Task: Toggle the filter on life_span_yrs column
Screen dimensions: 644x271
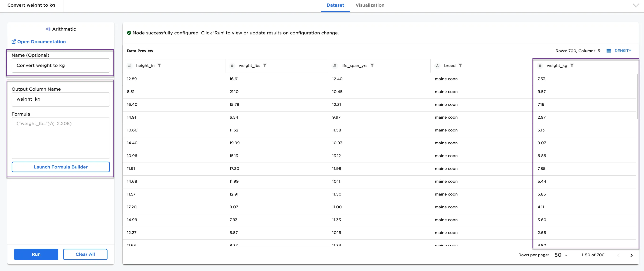Action: [x=372, y=65]
